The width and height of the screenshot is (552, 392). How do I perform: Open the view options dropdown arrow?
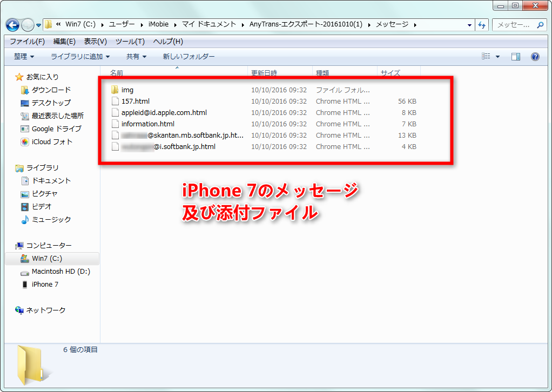pos(497,57)
